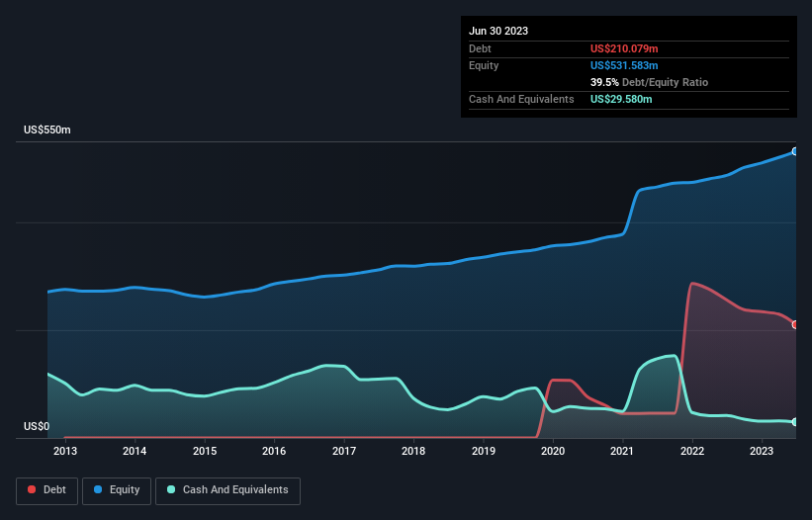Click the 2018 x-axis label

point(413,451)
